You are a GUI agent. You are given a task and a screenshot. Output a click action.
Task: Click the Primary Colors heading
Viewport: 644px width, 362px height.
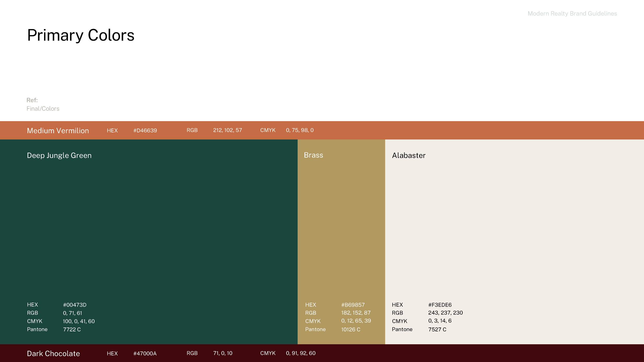tap(80, 36)
